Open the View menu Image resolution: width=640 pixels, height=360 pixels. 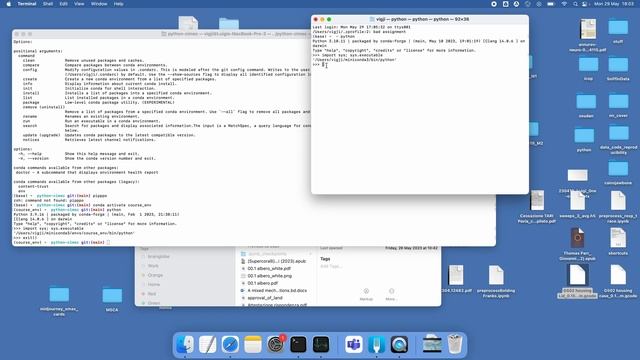[79, 4]
